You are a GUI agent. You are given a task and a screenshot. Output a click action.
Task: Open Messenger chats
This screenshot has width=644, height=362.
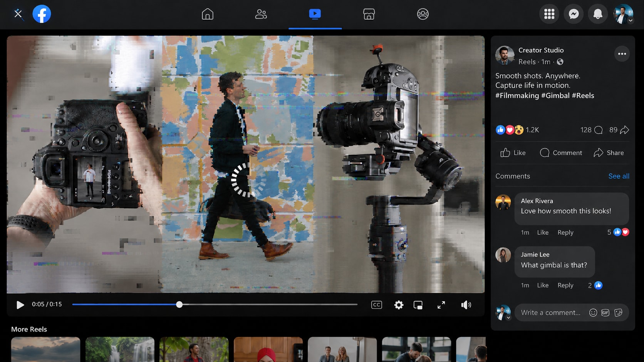point(574,14)
